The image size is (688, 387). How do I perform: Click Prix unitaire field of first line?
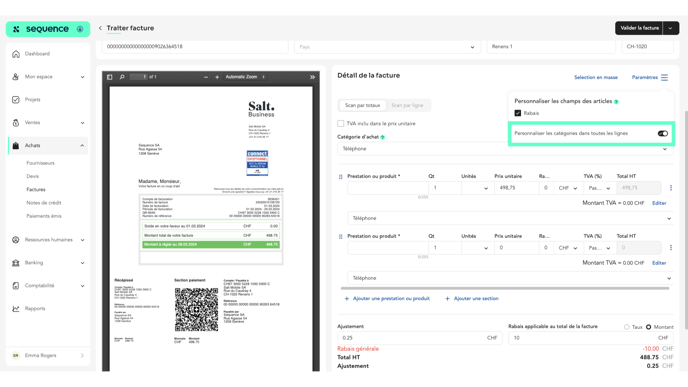coord(516,188)
